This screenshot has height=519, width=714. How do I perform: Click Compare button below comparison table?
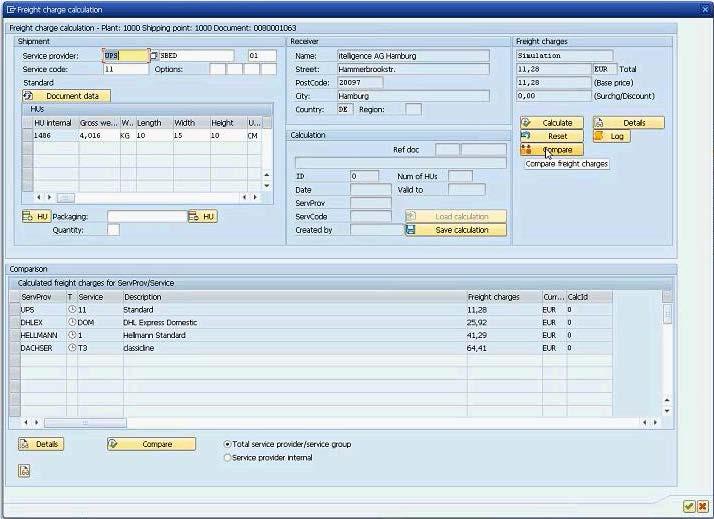pos(152,444)
